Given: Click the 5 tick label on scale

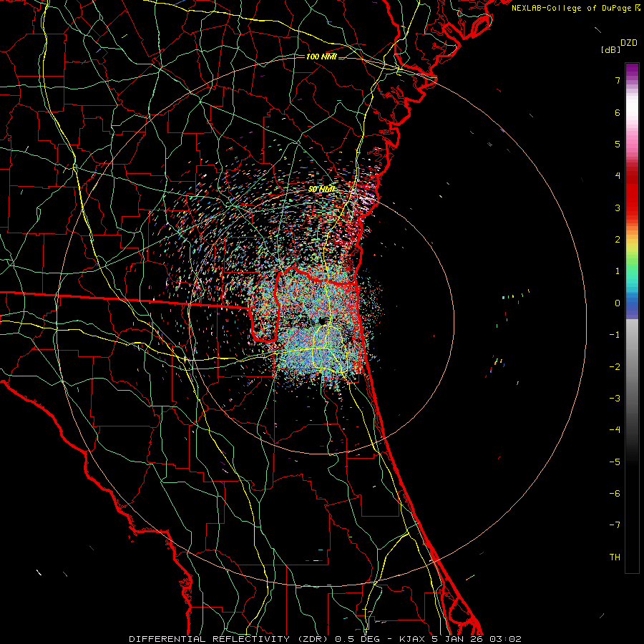Looking at the screenshot, I should click(618, 144).
